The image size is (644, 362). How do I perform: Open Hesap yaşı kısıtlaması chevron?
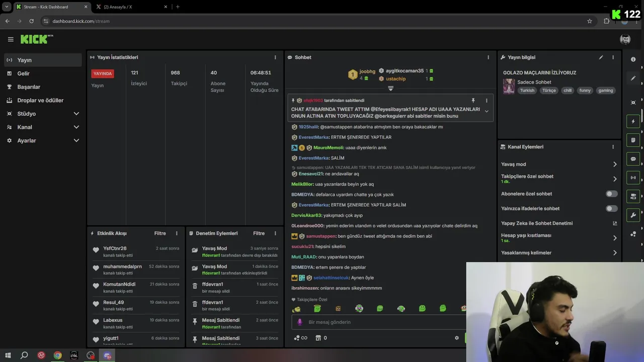(615, 238)
